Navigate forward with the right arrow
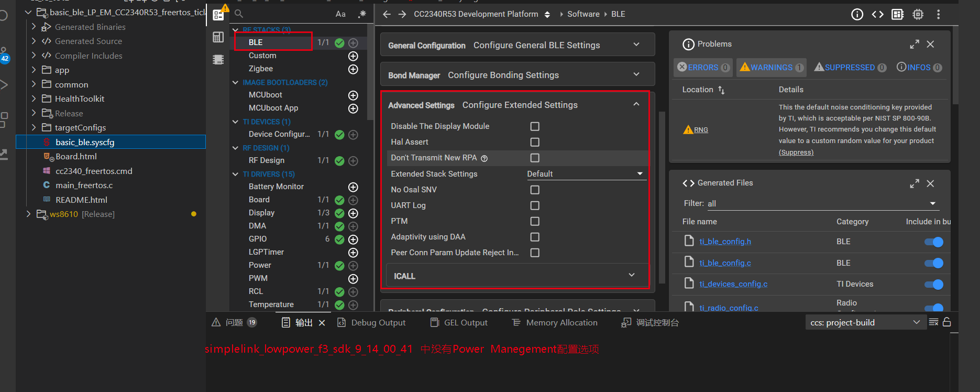The width and height of the screenshot is (980, 392). pyautogui.click(x=402, y=14)
